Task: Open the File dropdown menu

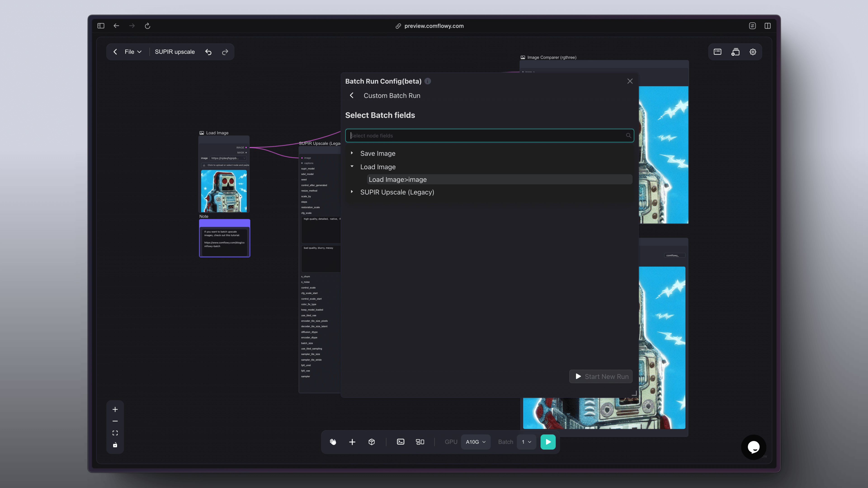Action: pos(133,52)
